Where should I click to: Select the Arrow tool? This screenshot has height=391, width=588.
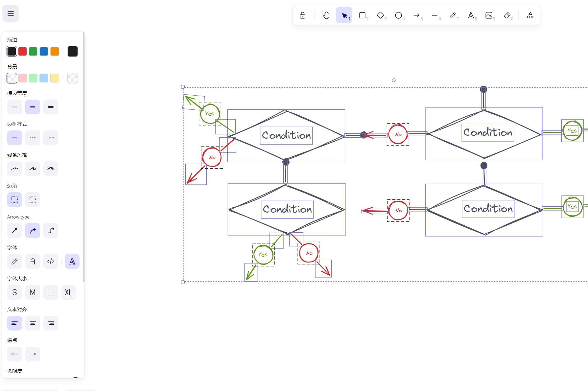point(417,15)
